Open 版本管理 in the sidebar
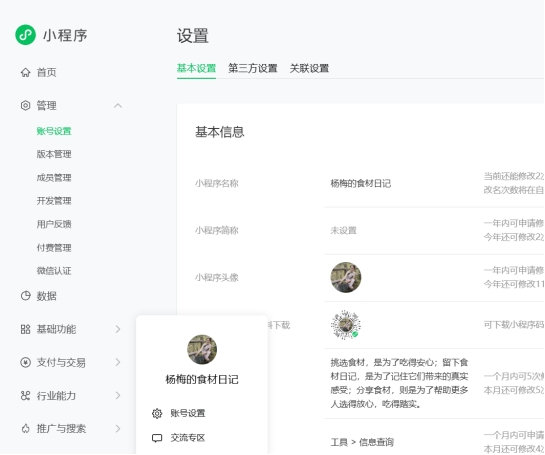This screenshot has width=545, height=455. coord(54,154)
